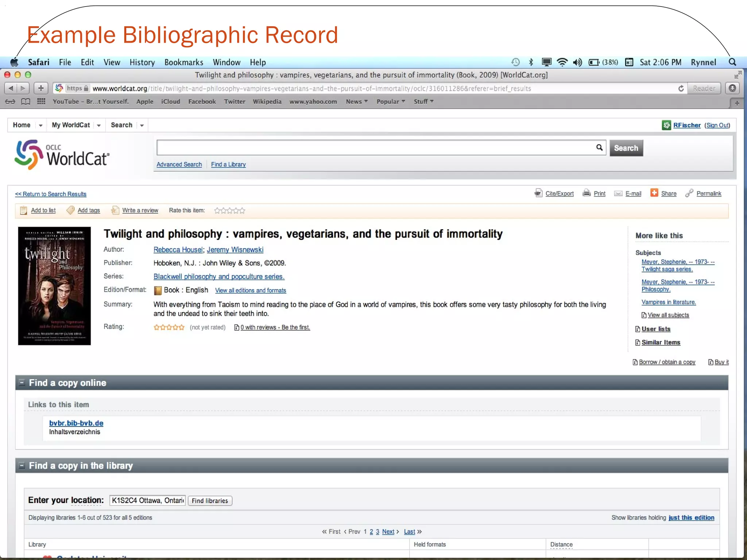
Task: Click Find libraries button
Action: click(x=210, y=501)
